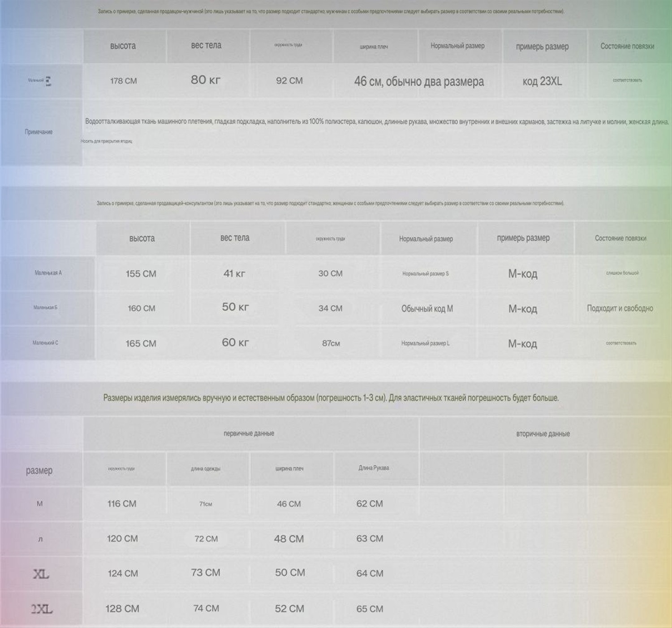The image size is (672, 628).
Task: Select the "Маленькая А" row label
Action: 48,273
